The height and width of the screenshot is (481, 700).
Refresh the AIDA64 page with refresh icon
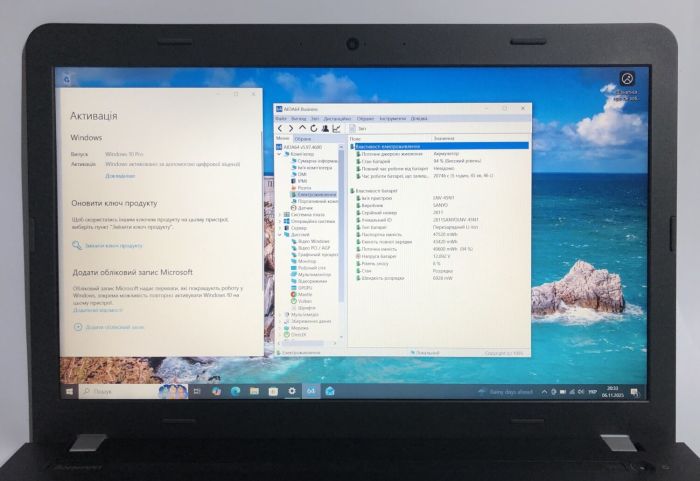point(313,128)
